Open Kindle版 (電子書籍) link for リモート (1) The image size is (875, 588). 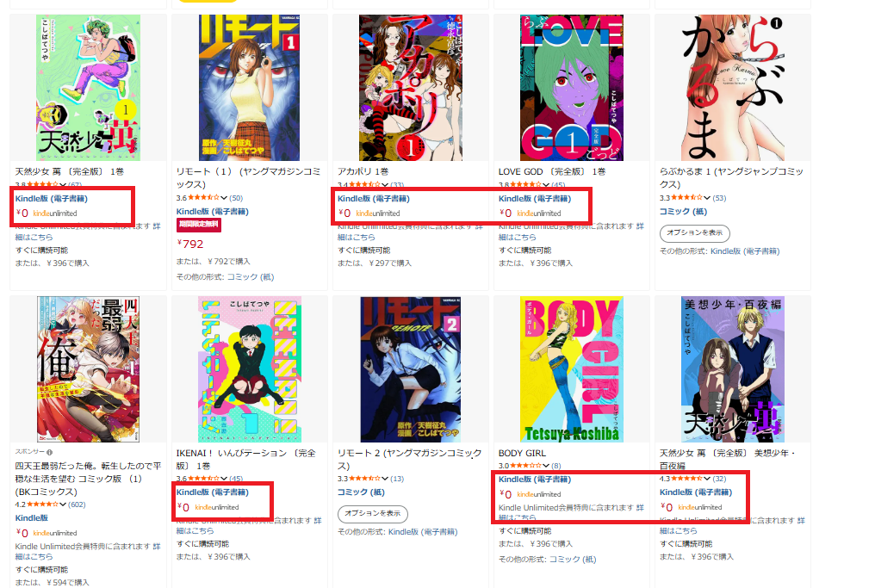click(213, 212)
